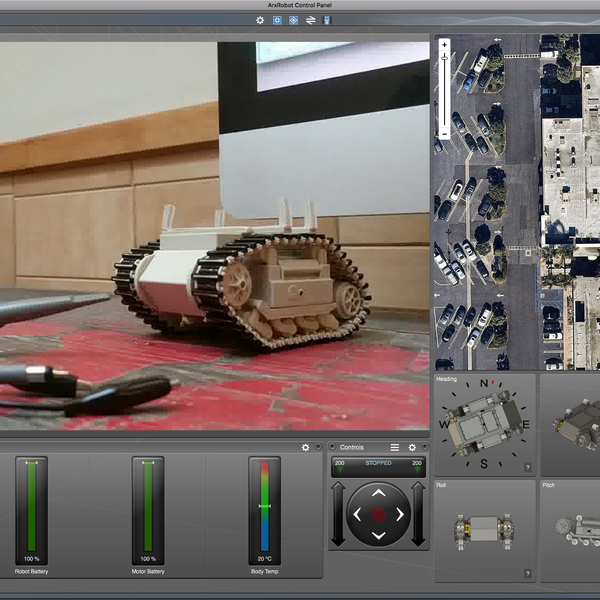Click the first blue target toolbar icon
Viewport: 600px width, 600px height.
point(277,19)
